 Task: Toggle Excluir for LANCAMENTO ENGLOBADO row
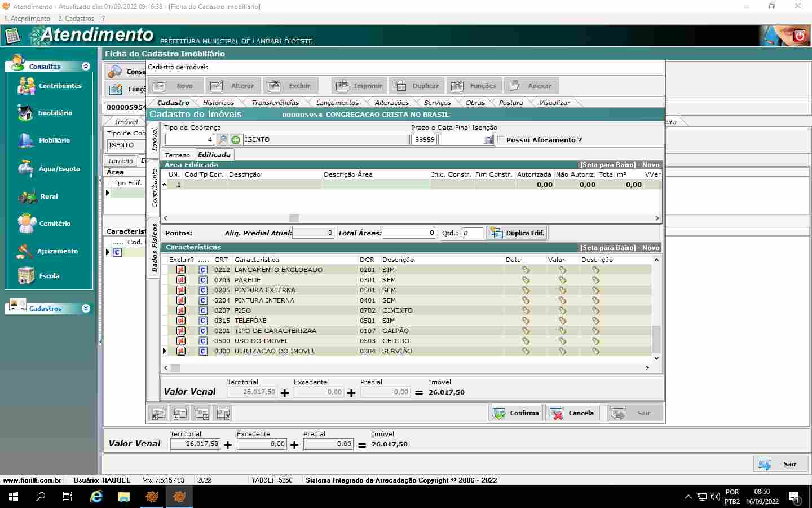pyautogui.click(x=181, y=270)
